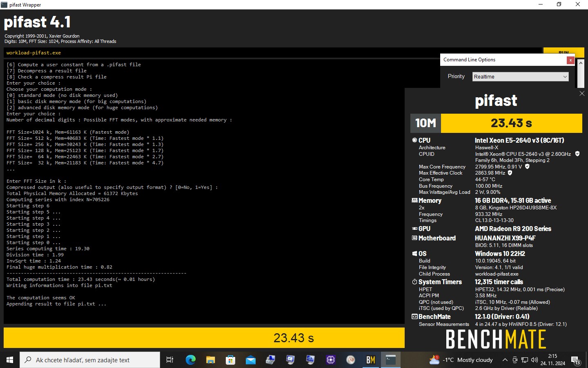Click the workload-pifast.exe command field
The width and height of the screenshot is (588, 368).
pyautogui.click(x=272, y=53)
